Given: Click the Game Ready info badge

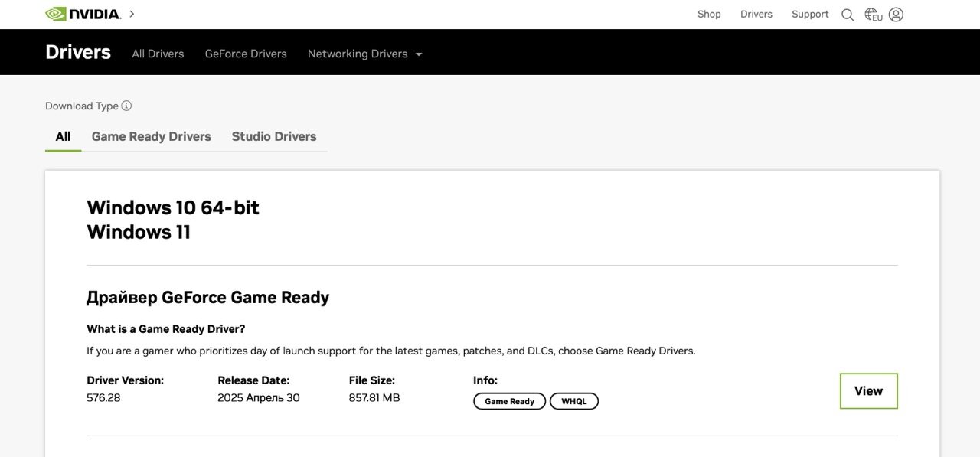Looking at the screenshot, I should [509, 401].
